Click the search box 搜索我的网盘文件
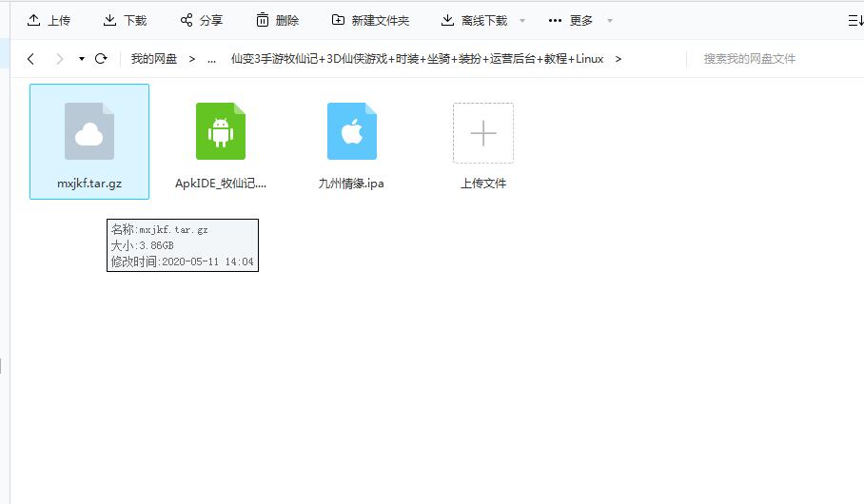The height and width of the screenshot is (504, 864). click(771, 59)
